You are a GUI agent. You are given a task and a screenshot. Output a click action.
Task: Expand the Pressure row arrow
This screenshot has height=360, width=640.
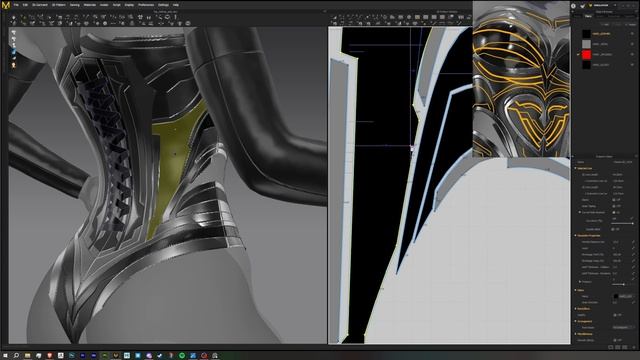coord(580,282)
